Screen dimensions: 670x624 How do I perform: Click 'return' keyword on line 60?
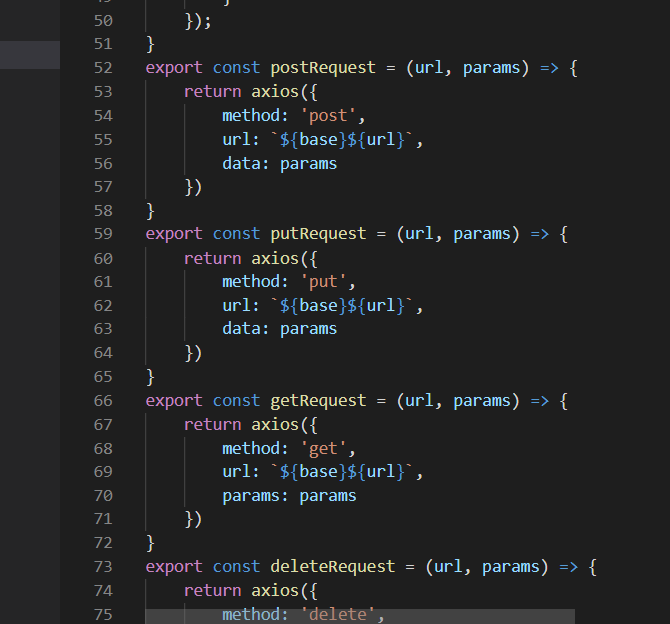point(212,259)
